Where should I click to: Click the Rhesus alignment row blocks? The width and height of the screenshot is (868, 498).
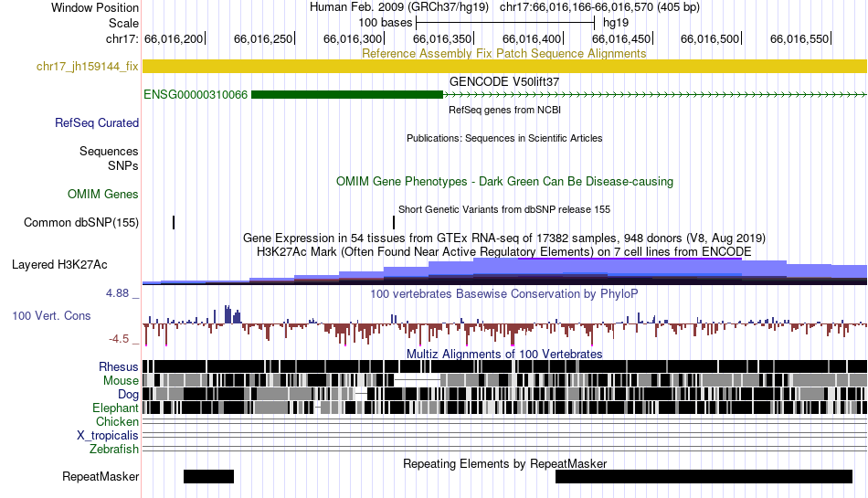[x=504, y=366]
